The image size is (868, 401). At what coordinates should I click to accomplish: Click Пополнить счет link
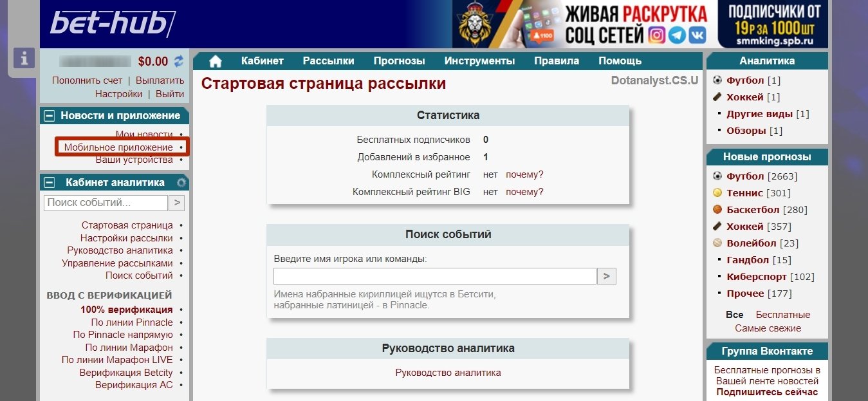pyautogui.click(x=87, y=80)
